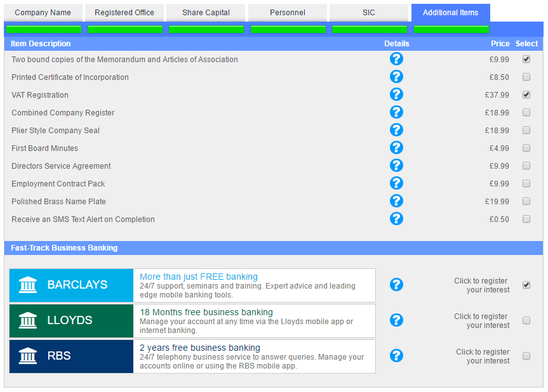
Task: Open the Registered Office tab
Action: click(x=124, y=13)
